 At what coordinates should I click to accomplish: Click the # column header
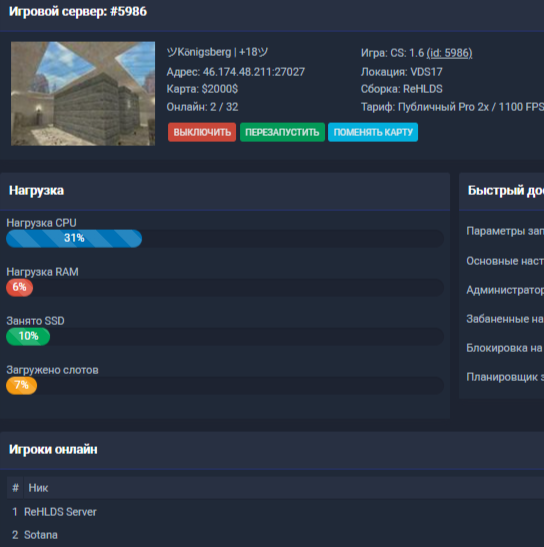(15, 488)
